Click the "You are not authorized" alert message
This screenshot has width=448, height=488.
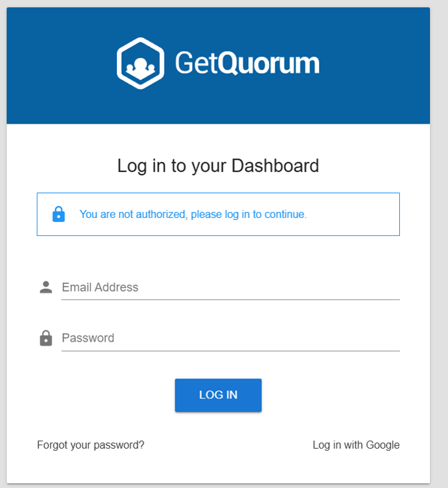[x=193, y=215]
